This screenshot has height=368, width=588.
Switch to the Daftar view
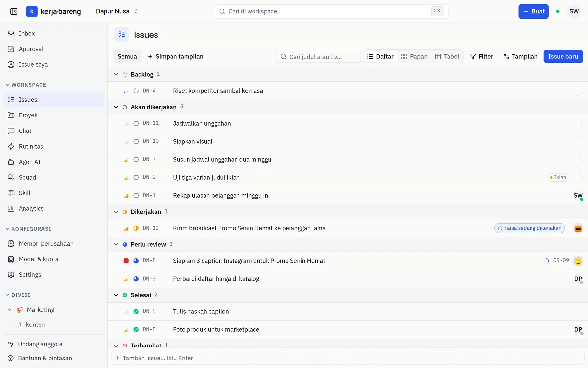tap(381, 56)
